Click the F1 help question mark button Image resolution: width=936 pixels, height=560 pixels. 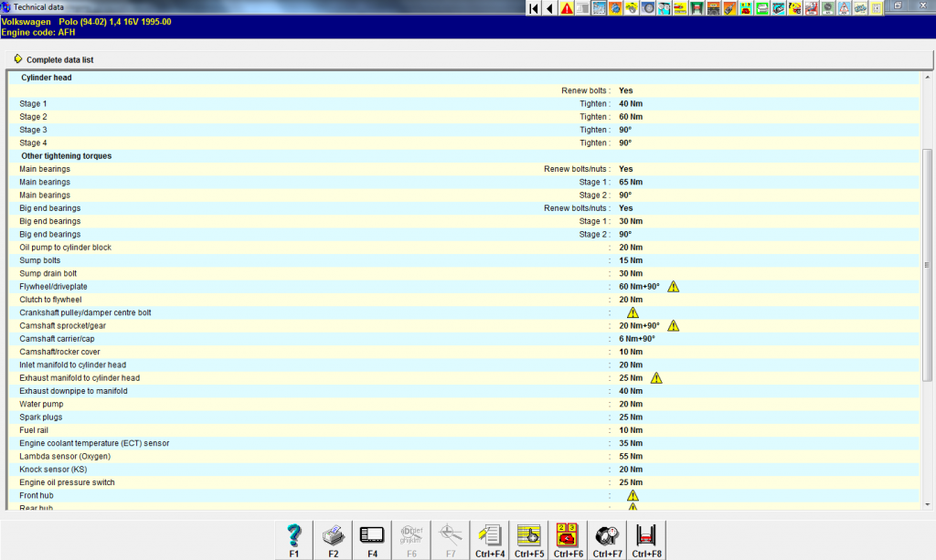(294, 538)
